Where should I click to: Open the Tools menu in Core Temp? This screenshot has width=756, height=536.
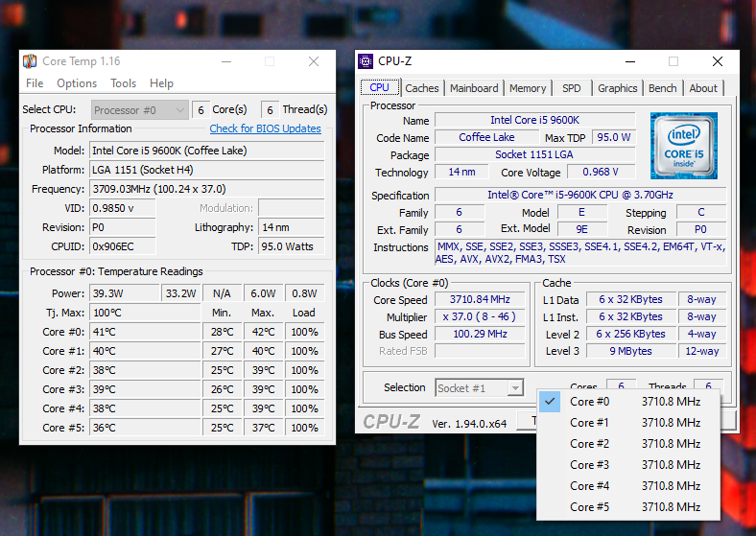click(x=124, y=83)
